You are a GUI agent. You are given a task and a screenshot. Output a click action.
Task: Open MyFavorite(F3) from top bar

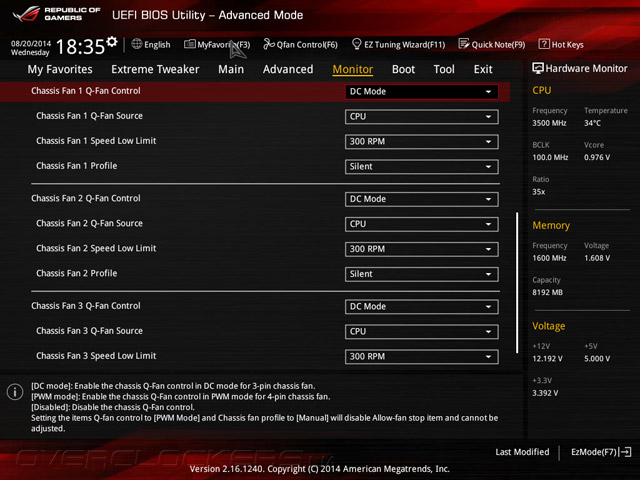(224, 44)
